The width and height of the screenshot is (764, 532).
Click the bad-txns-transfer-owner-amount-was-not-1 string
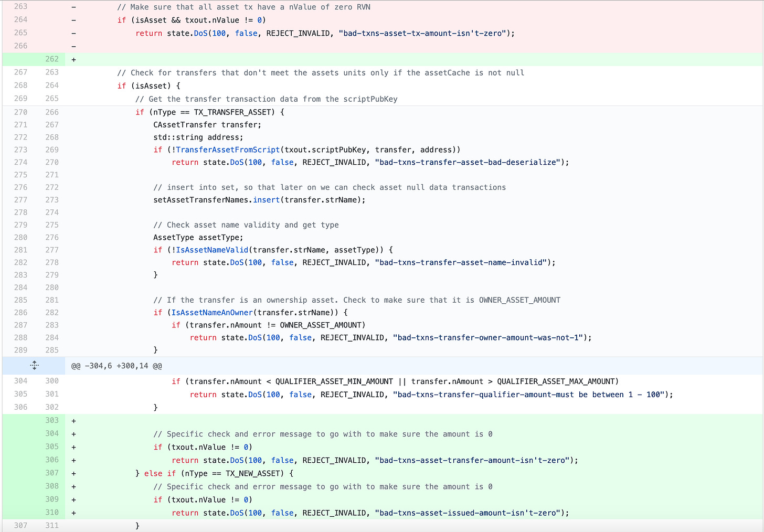(x=487, y=337)
